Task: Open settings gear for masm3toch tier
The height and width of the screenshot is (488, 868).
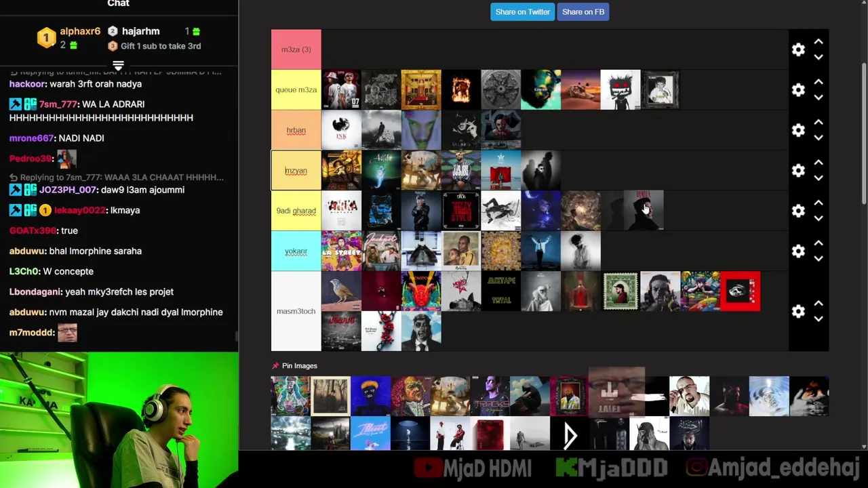Action: point(798,311)
